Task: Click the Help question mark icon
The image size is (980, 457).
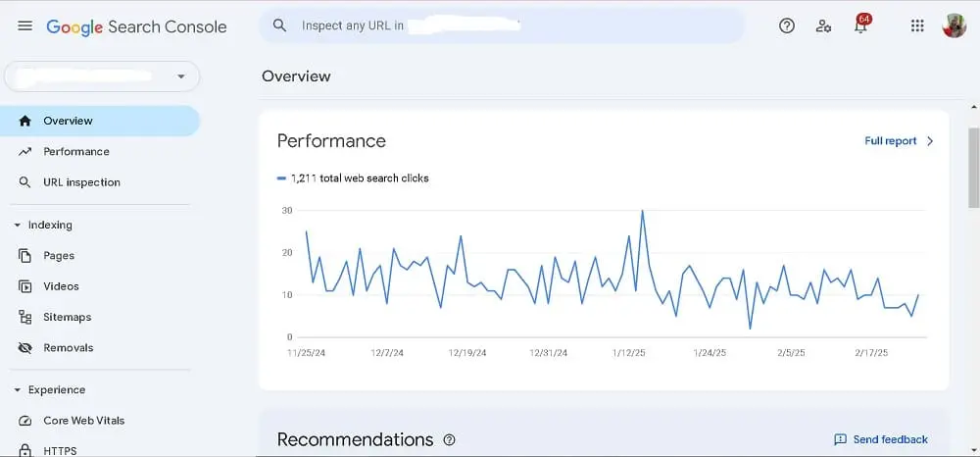Action: 786,26
